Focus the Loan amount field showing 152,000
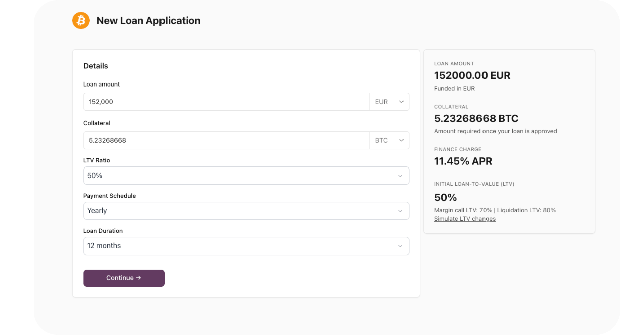 226,102
